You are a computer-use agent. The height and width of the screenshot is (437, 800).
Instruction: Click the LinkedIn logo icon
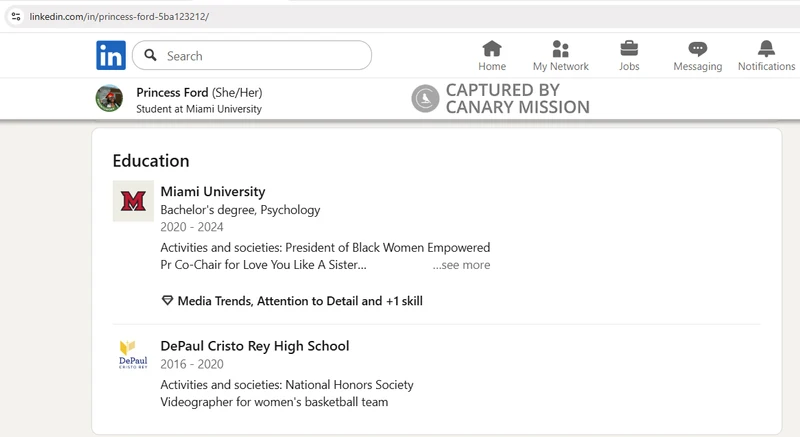click(111, 55)
